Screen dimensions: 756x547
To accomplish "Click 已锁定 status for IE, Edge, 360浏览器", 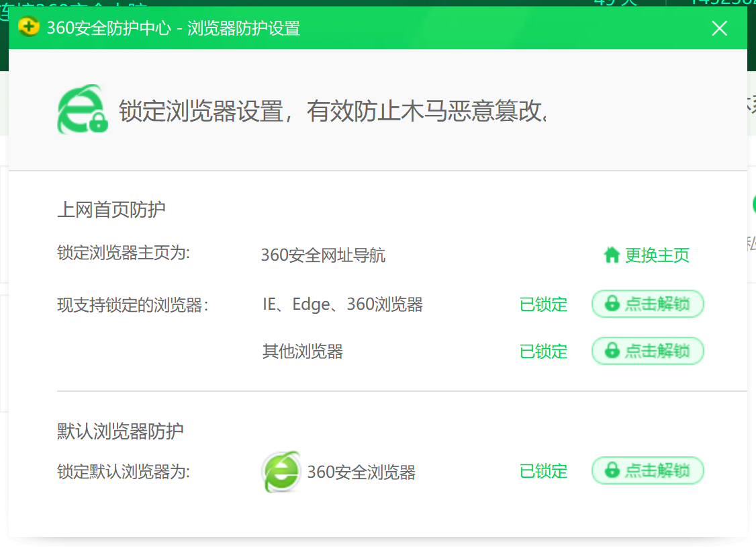I will point(543,304).
